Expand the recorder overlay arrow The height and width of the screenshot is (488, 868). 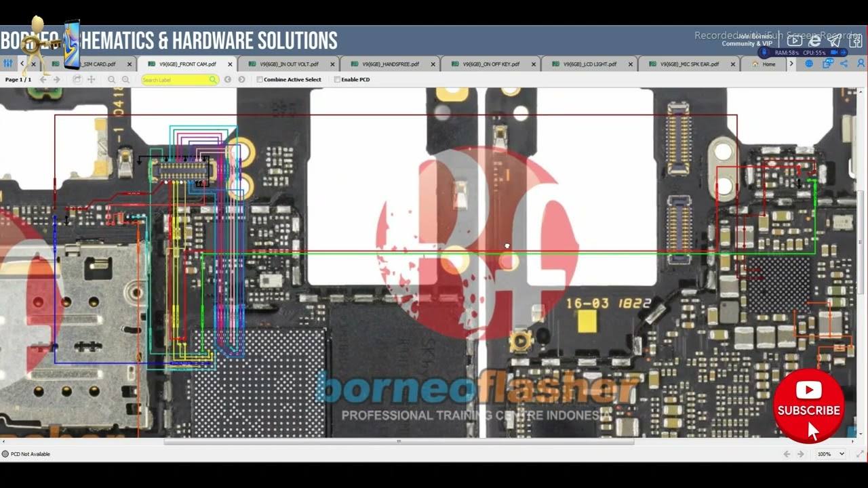point(845,52)
